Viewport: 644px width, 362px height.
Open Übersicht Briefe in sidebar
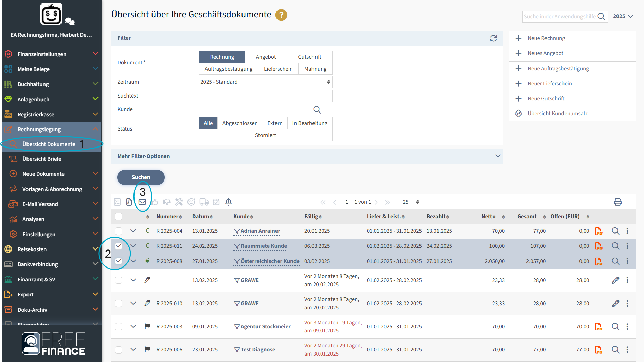(x=42, y=159)
